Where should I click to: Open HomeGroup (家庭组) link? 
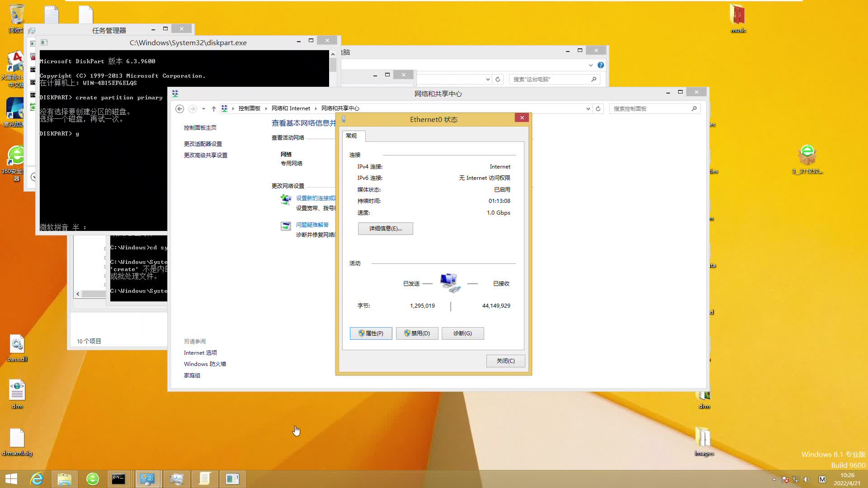click(x=192, y=375)
